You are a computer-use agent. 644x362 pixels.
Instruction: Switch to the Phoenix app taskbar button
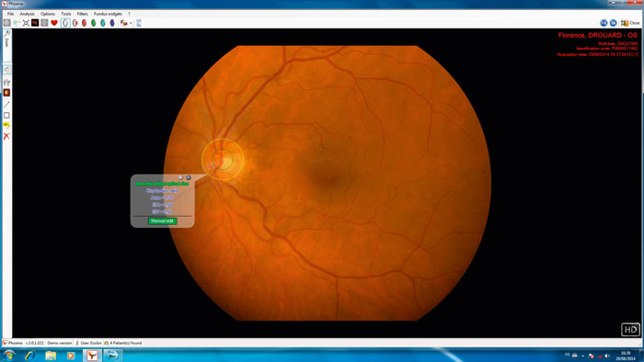(x=92, y=355)
